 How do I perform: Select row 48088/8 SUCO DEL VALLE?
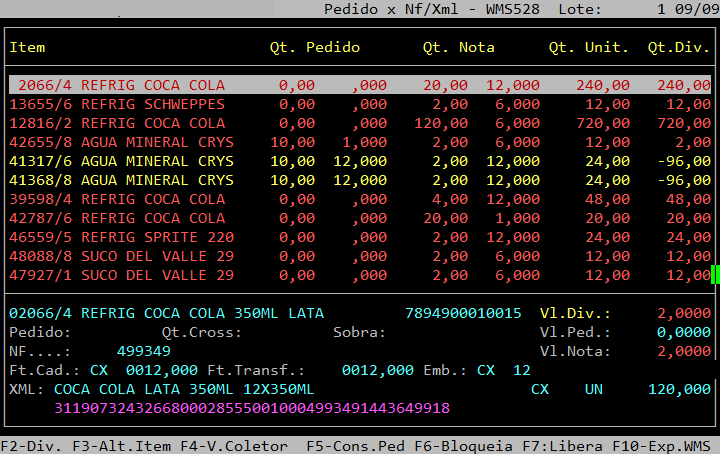tap(360, 256)
